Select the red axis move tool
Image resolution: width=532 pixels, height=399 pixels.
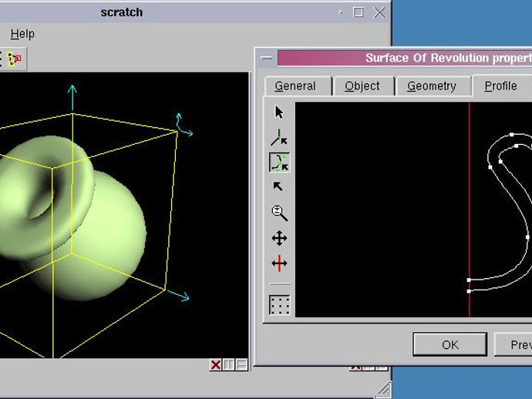[279, 263]
